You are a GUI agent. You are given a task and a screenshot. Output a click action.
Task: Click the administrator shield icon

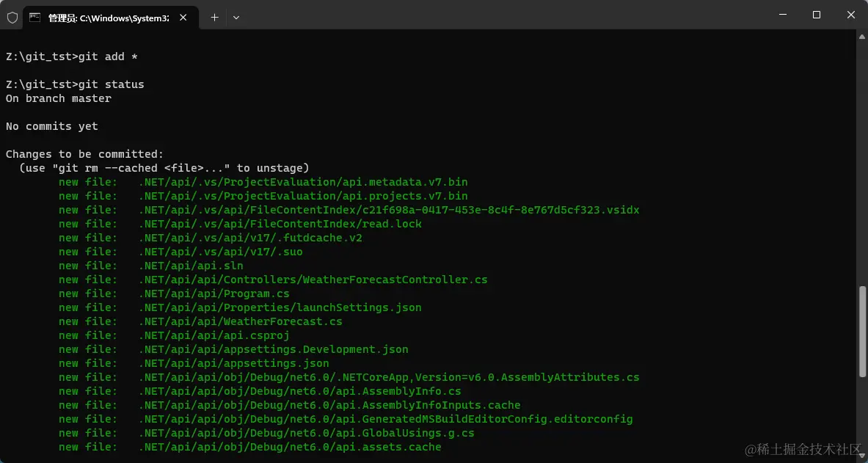coord(12,18)
